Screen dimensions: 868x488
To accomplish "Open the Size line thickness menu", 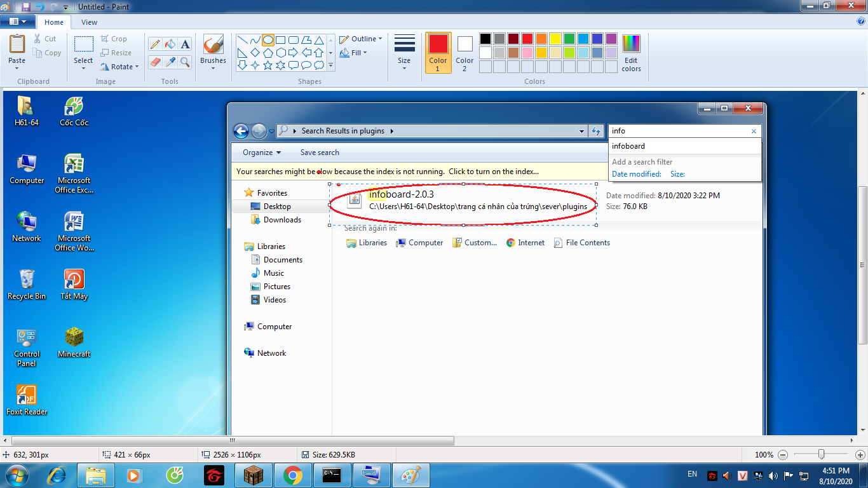I will (404, 53).
